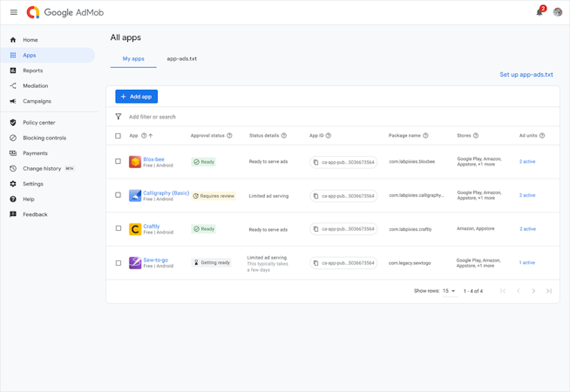Copy the Craftly app ID
570x392 pixels.
click(316, 229)
